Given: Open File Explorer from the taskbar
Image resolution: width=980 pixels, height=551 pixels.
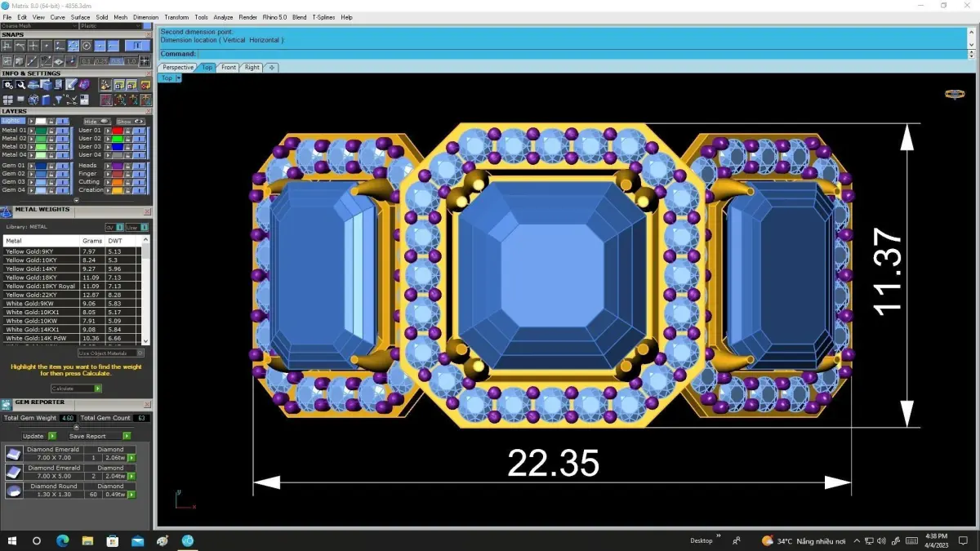Looking at the screenshot, I should coord(87,540).
